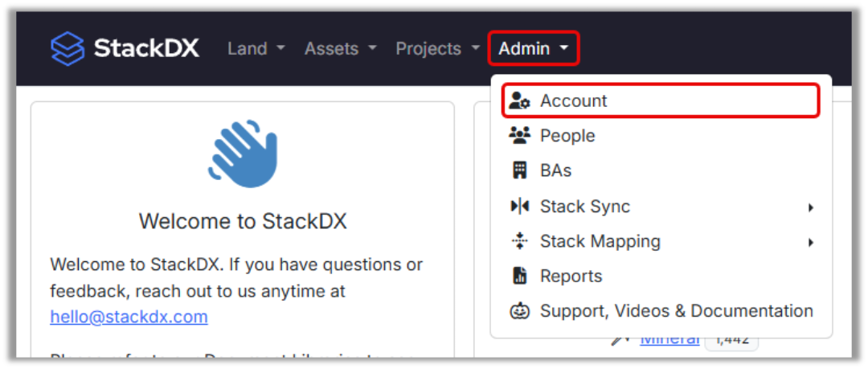Collapse the Admin dropdown menu
Image resolution: width=868 pixels, height=369 pixels.
533,49
